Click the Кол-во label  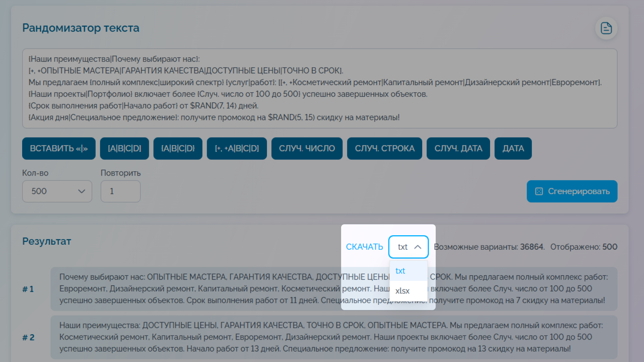click(35, 173)
